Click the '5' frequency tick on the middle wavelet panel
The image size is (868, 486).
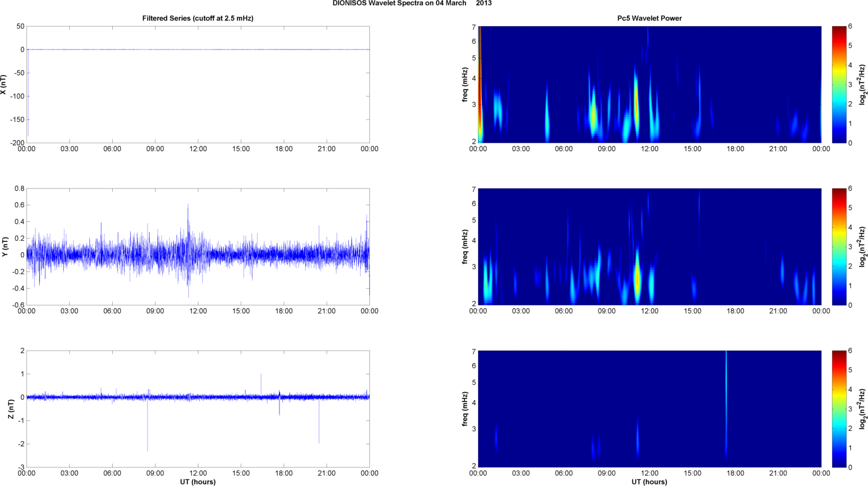coord(474,220)
